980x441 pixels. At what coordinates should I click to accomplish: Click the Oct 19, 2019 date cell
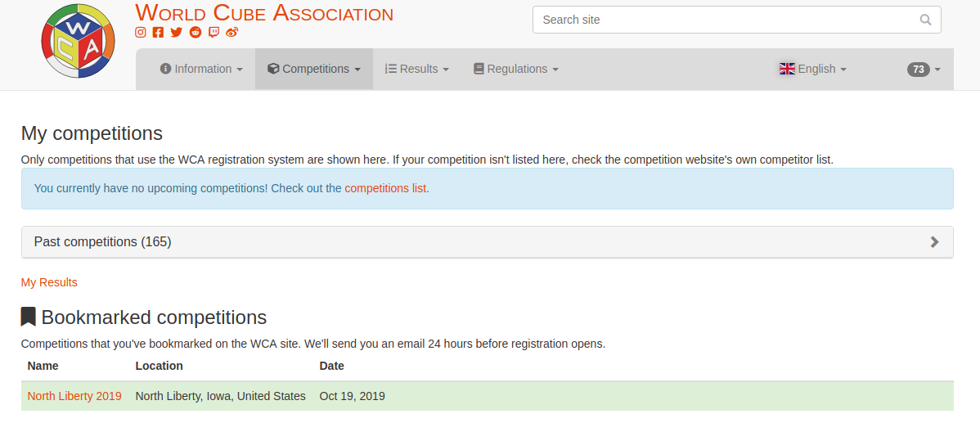point(352,396)
